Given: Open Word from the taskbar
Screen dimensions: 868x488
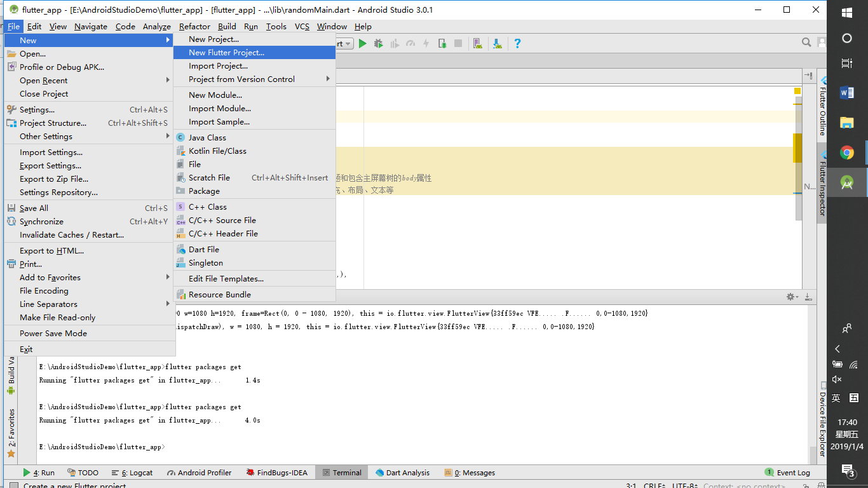Looking at the screenshot, I should click(847, 93).
